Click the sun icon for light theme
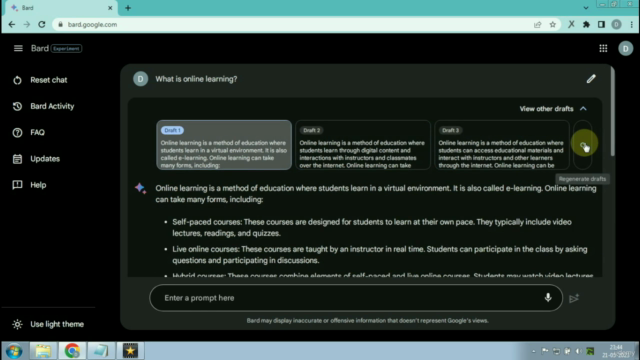This screenshot has width=640, height=360. [x=17, y=324]
